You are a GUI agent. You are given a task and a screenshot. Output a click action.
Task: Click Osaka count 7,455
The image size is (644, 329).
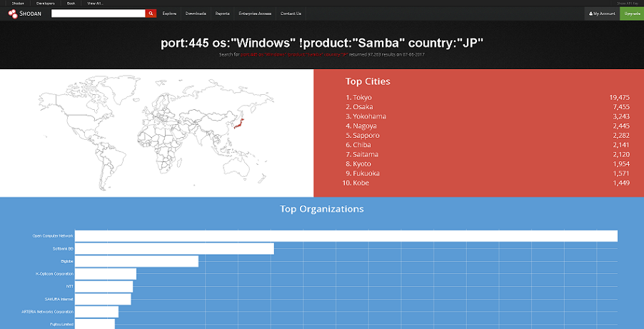coord(621,107)
